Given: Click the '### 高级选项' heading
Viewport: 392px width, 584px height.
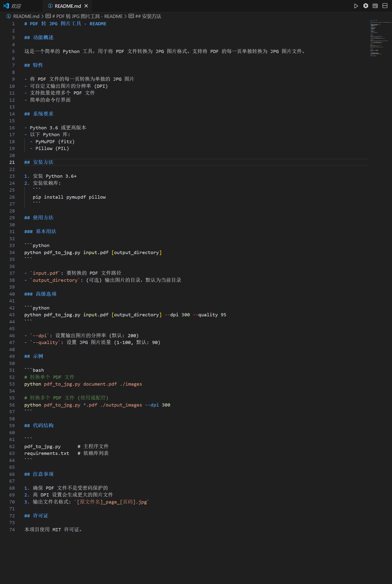Looking at the screenshot, I should pos(40,294).
